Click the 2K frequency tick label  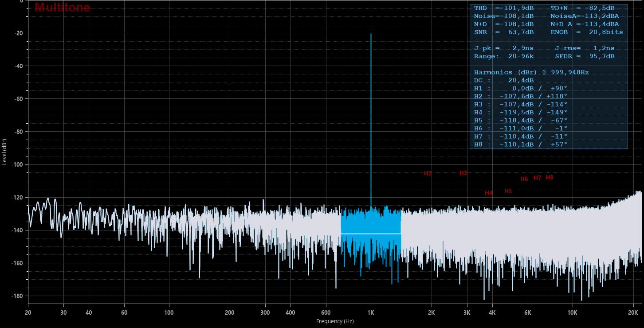coord(432,312)
